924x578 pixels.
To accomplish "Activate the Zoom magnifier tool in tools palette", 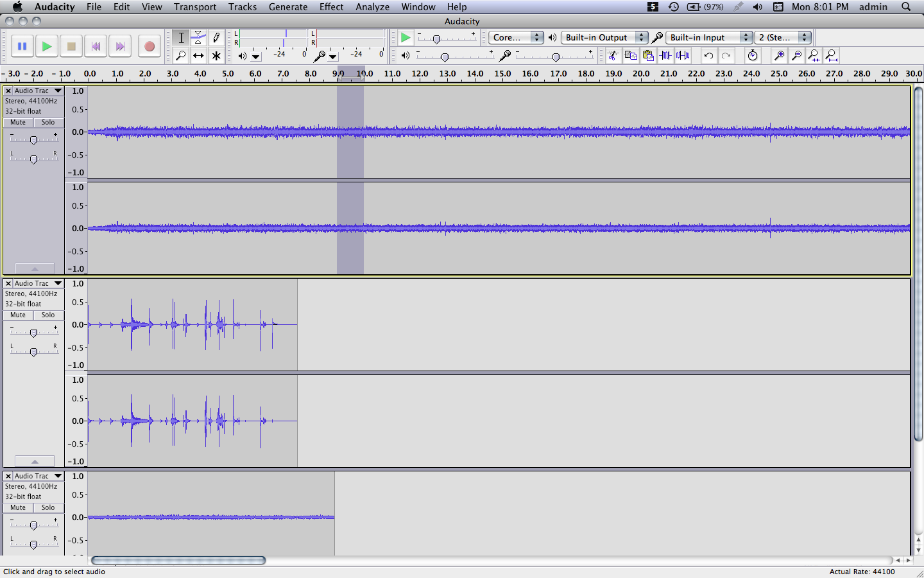I will tap(181, 56).
